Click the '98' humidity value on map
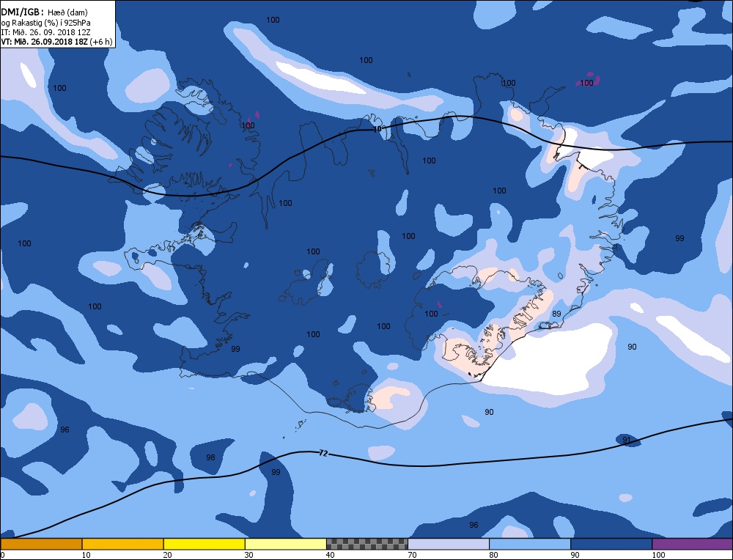733x560 pixels. point(211,457)
